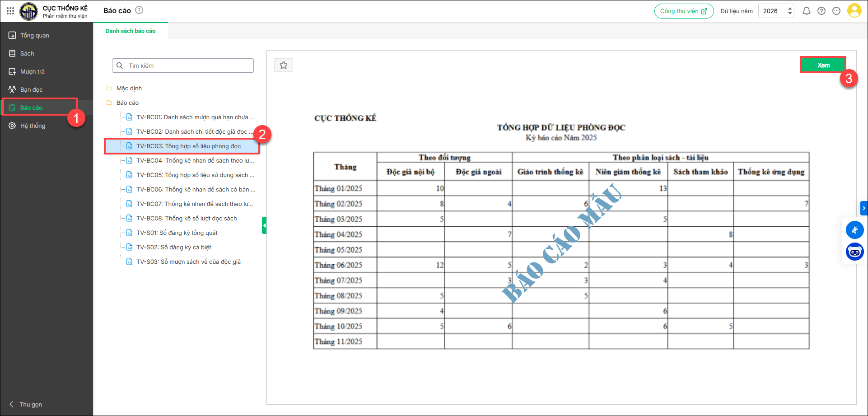Collapse the Báo cáo folder in tree
The height and width of the screenshot is (416, 868).
[x=127, y=103]
